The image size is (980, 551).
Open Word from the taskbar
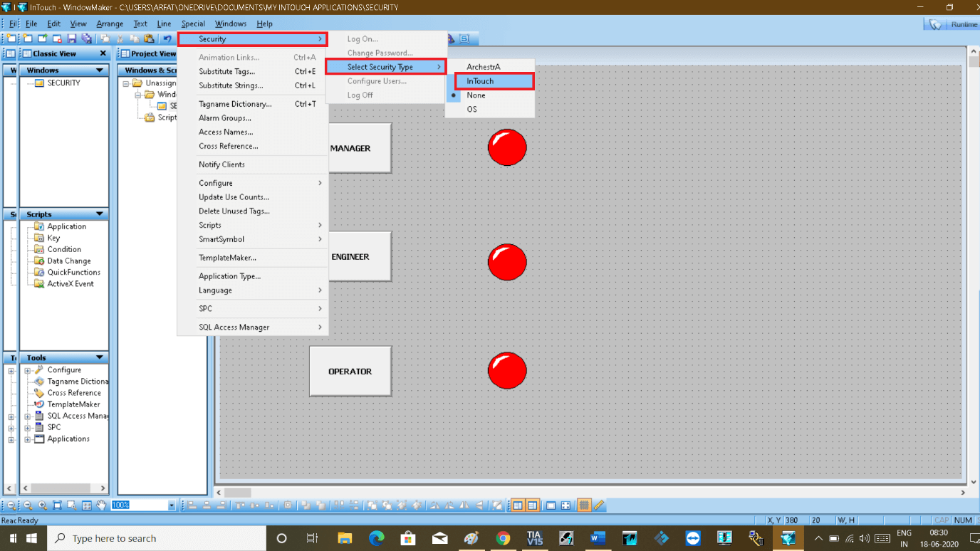(597, 538)
